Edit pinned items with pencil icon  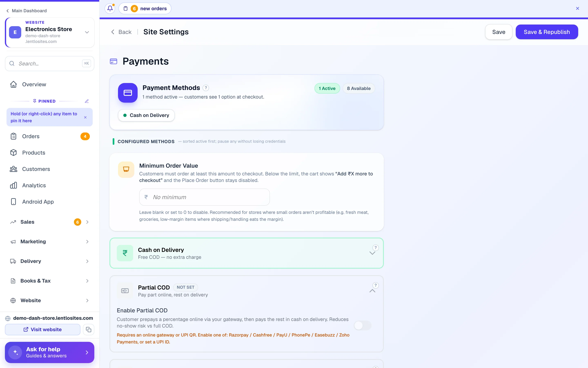point(87,101)
